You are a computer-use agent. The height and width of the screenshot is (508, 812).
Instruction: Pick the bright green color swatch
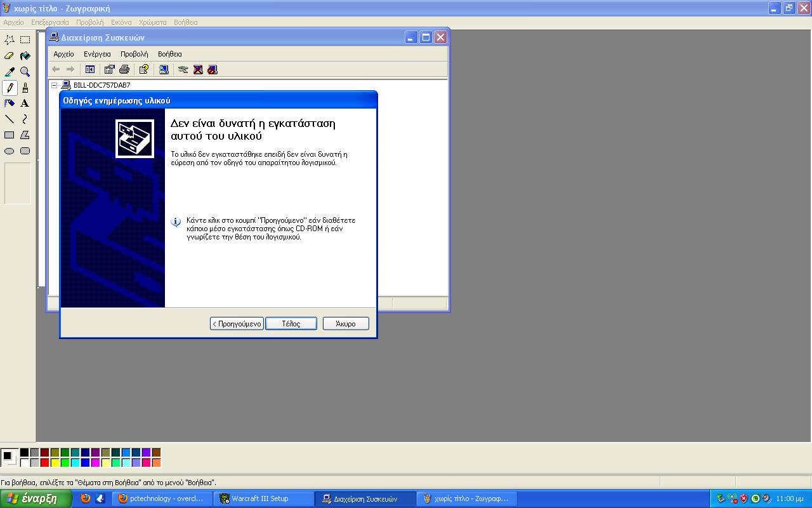(65, 463)
